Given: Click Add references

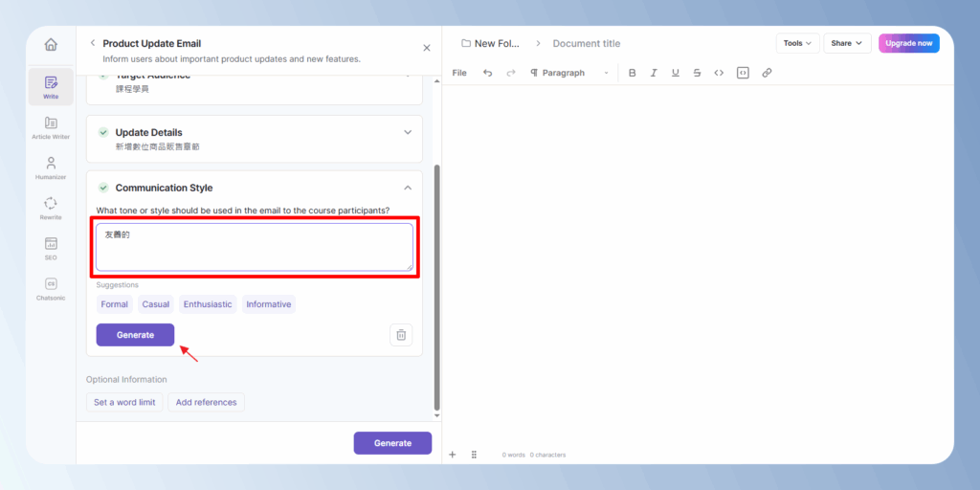Looking at the screenshot, I should pos(207,403).
